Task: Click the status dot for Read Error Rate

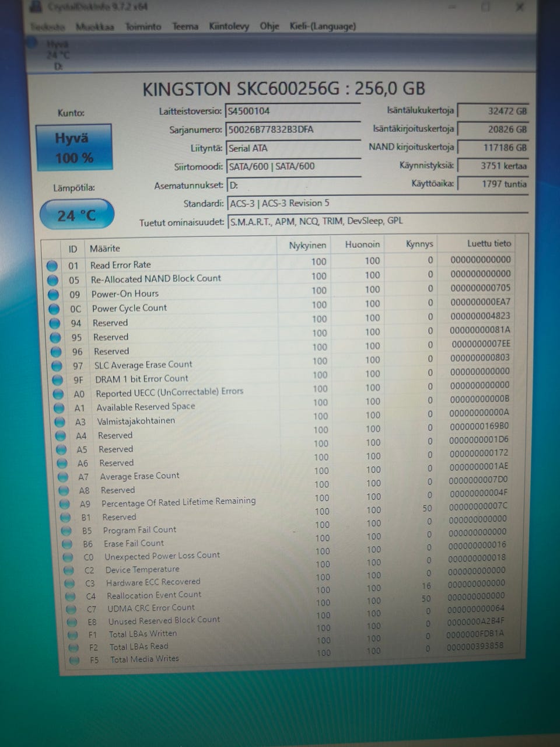Action: click(x=52, y=266)
